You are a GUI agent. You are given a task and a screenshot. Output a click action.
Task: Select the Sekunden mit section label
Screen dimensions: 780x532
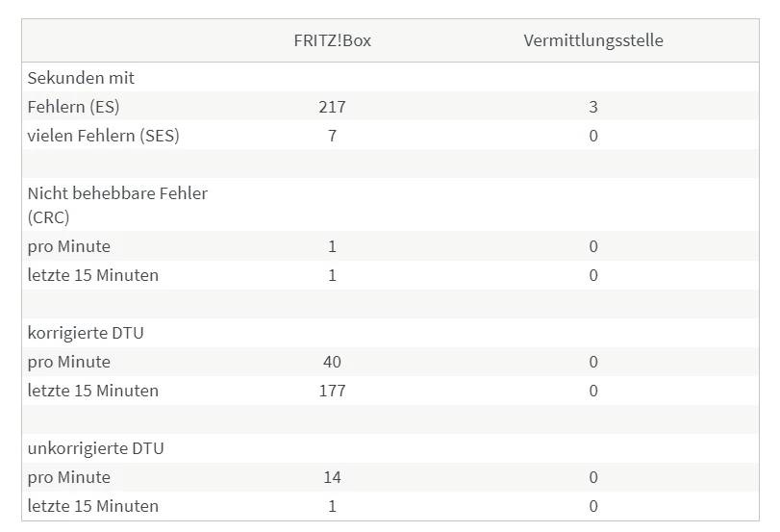pyautogui.click(x=81, y=78)
